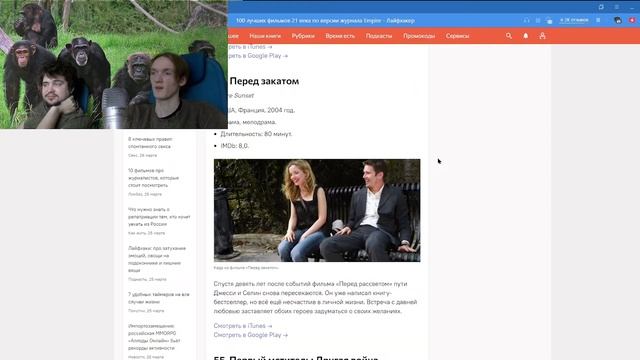Click 'Смотреть в Google Play' link below the film description
The width and height of the screenshot is (640, 360).
pyautogui.click(x=251, y=335)
